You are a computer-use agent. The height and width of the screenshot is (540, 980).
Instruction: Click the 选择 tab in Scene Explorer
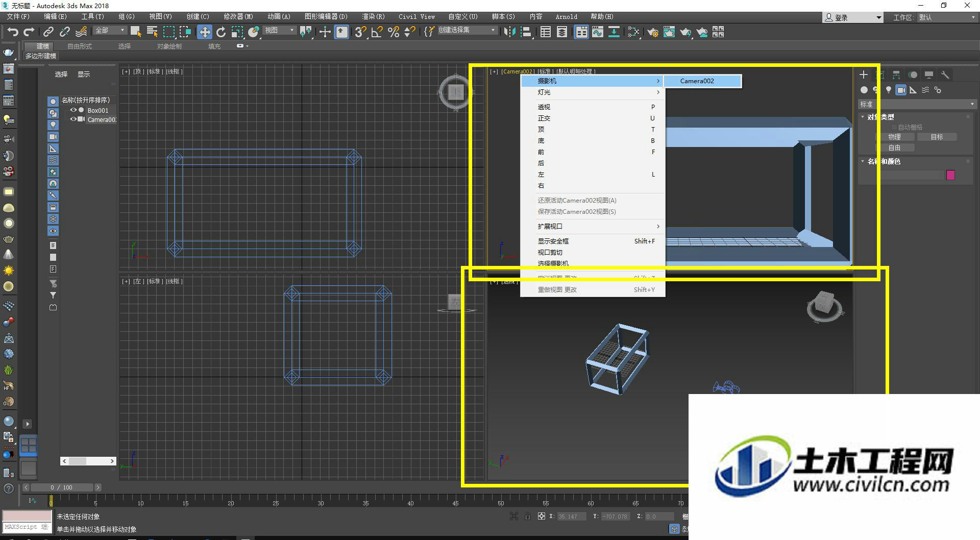(x=61, y=75)
